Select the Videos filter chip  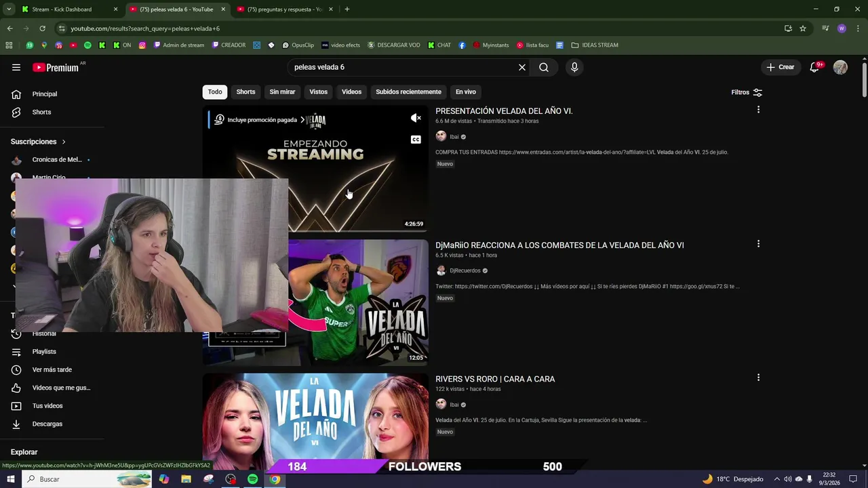pos(351,91)
